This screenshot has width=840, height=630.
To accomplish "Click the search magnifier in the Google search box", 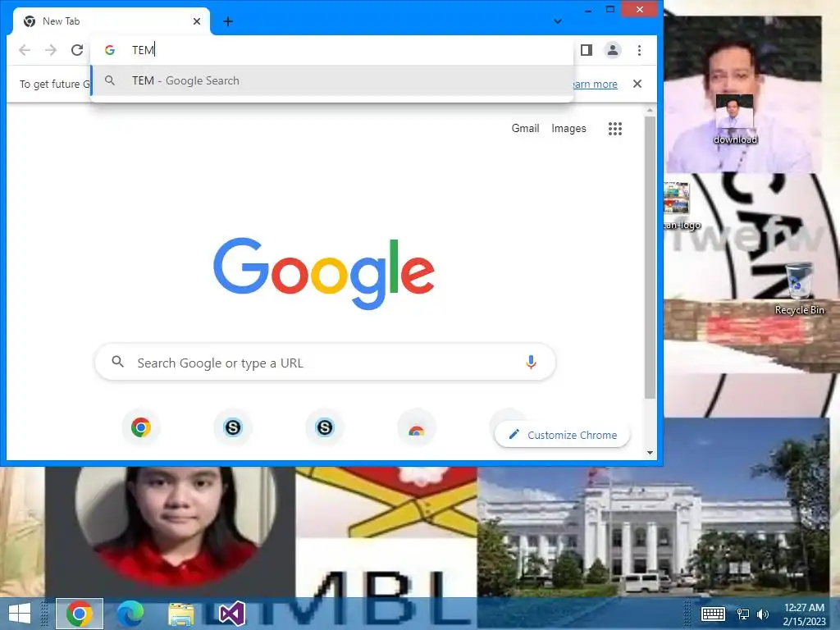I will point(118,362).
